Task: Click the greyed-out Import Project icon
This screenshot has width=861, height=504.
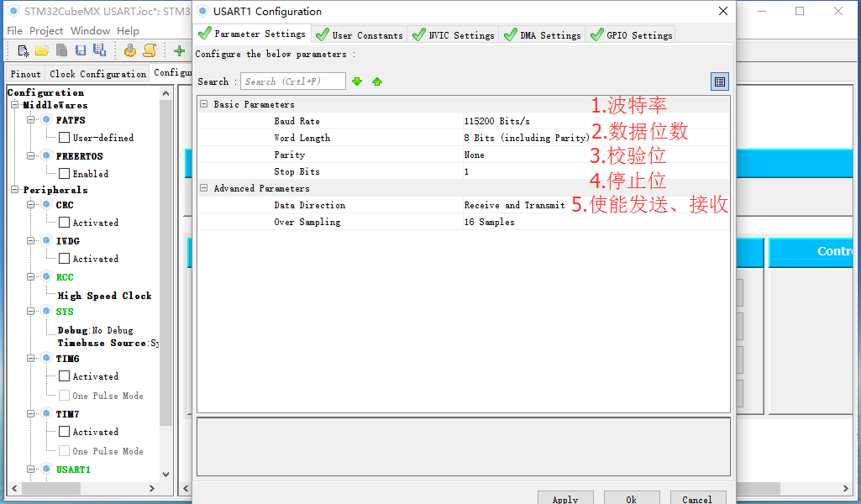Action: click(x=61, y=50)
